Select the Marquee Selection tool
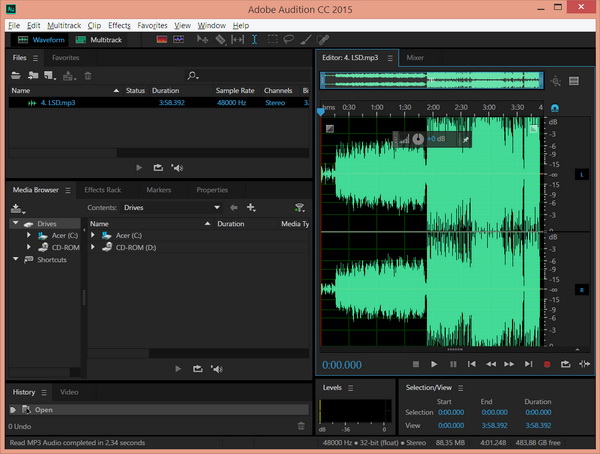The width and height of the screenshot is (600, 454). [272, 39]
